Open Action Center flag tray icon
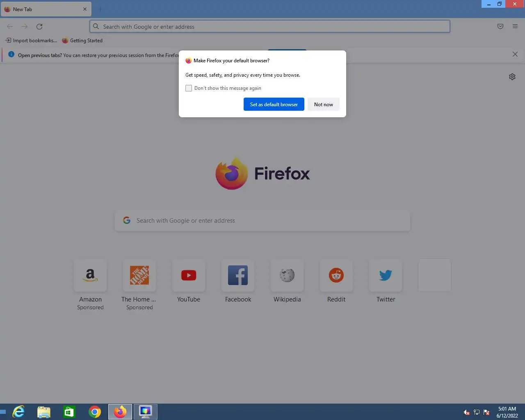This screenshot has width=525, height=420. 486,412
